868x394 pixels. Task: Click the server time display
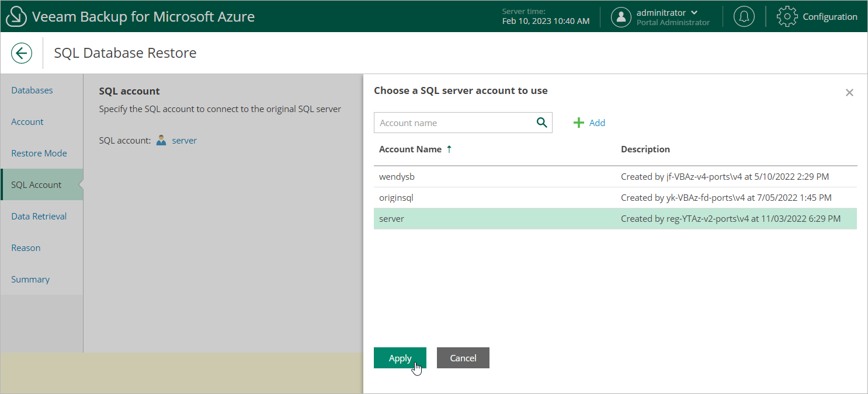point(546,16)
